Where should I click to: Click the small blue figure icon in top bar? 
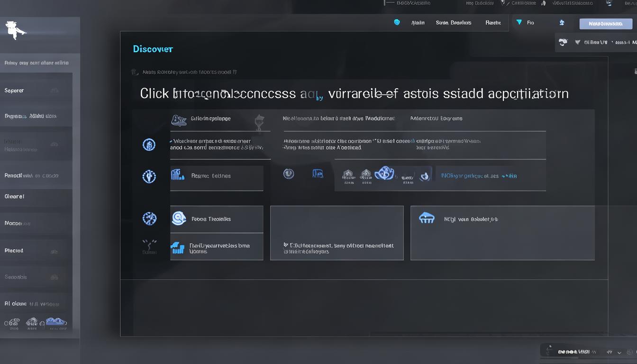point(562,22)
